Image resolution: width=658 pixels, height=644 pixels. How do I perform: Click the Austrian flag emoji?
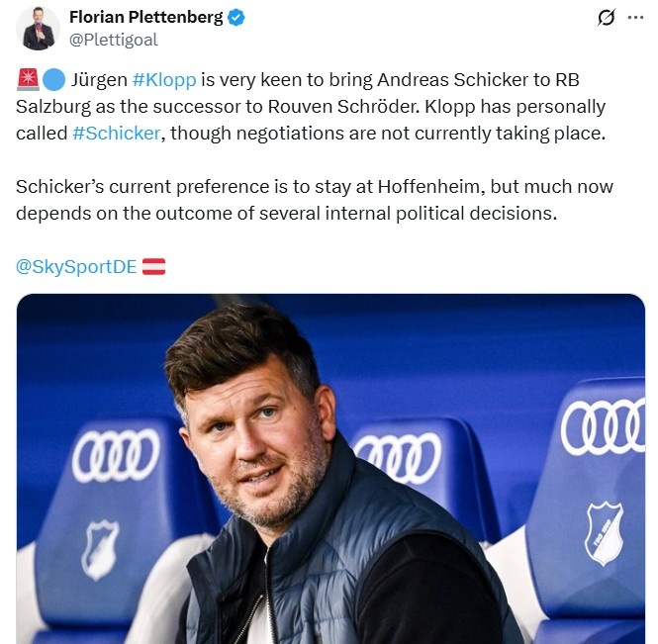pos(153,267)
